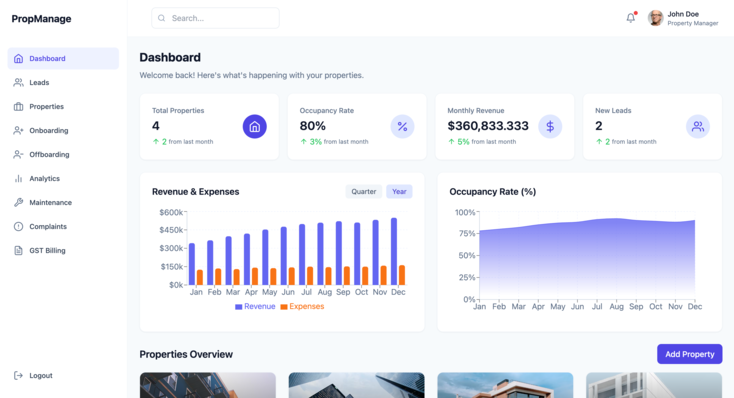
Task: Click the Leads people icon in sidebar
Action: [18, 82]
